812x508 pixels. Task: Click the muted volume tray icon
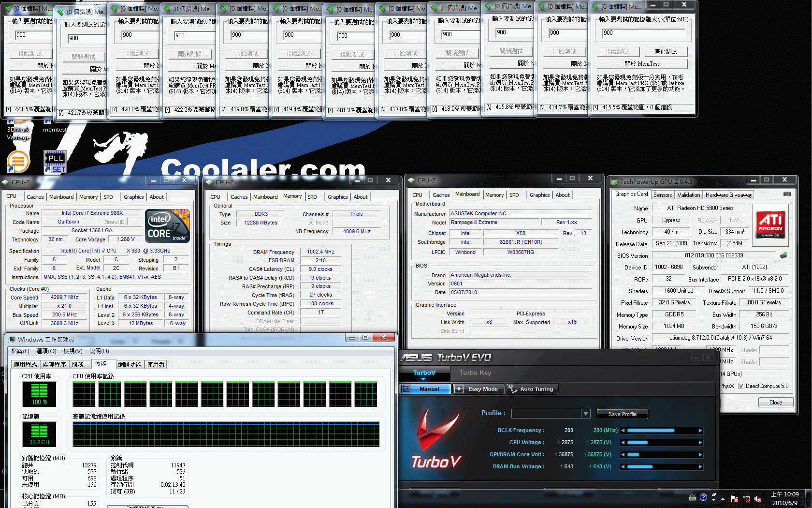pyautogui.click(x=758, y=499)
